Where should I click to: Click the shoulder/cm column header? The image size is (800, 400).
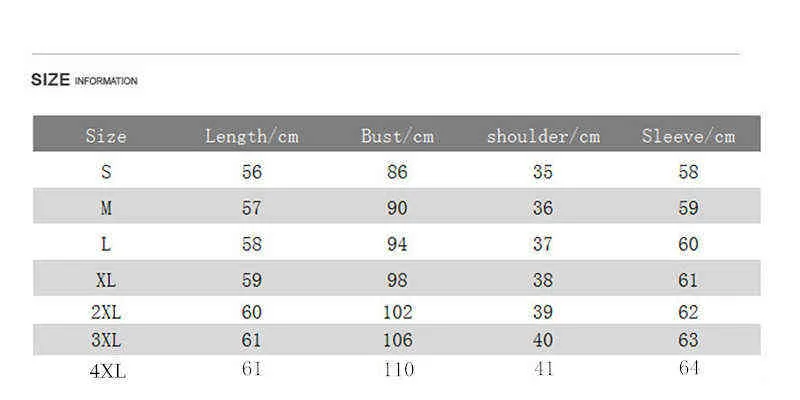(x=543, y=136)
